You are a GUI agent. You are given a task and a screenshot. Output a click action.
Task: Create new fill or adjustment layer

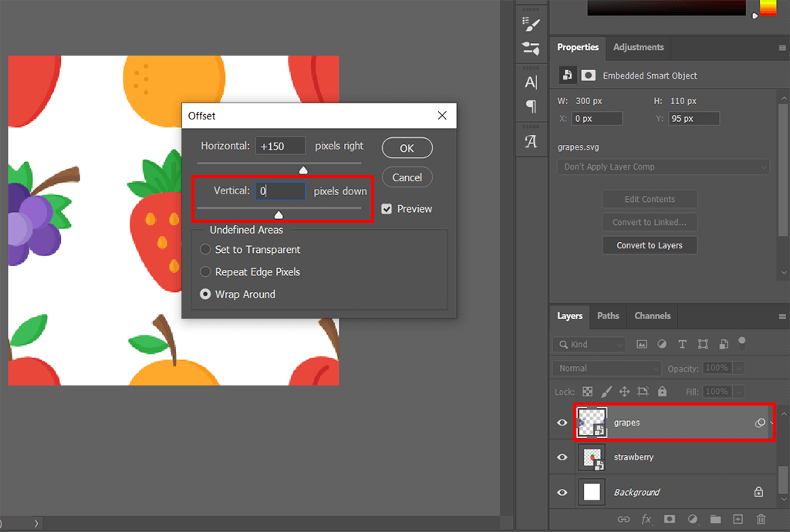[693, 519]
